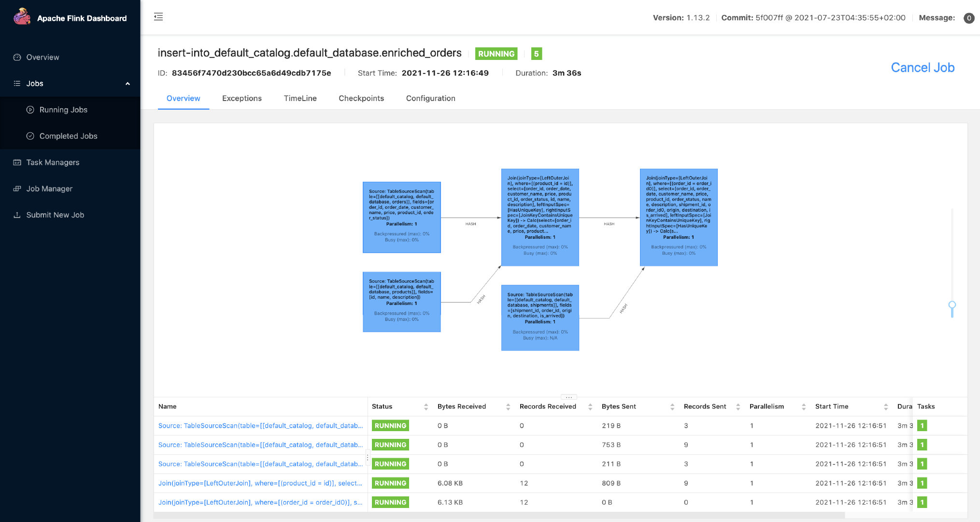Image resolution: width=980 pixels, height=522 pixels.
Task: Open the Overview dashboard page from the sidebar
Action: 43,57
